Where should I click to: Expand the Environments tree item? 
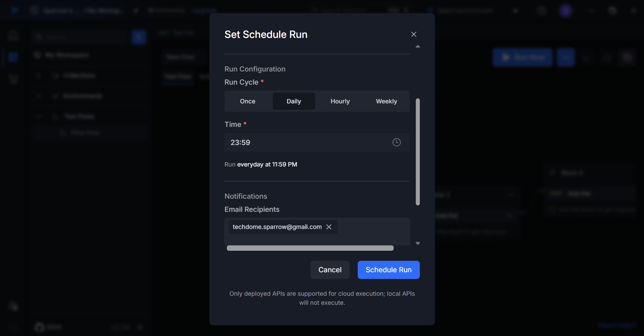[x=39, y=96]
